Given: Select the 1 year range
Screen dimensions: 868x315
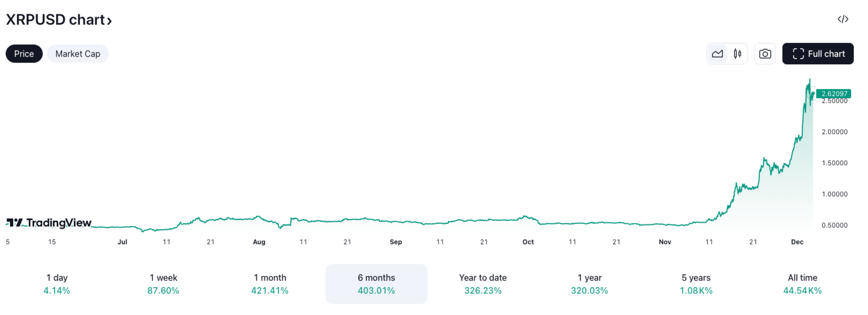Looking at the screenshot, I should 589,284.
